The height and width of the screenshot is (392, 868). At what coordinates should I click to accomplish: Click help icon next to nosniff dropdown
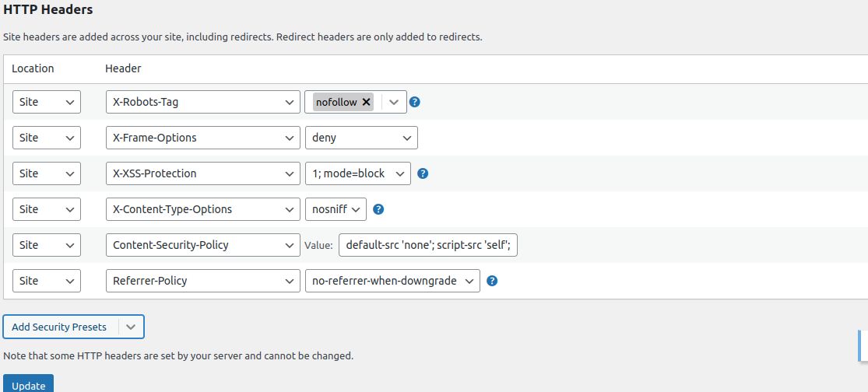pyautogui.click(x=378, y=209)
